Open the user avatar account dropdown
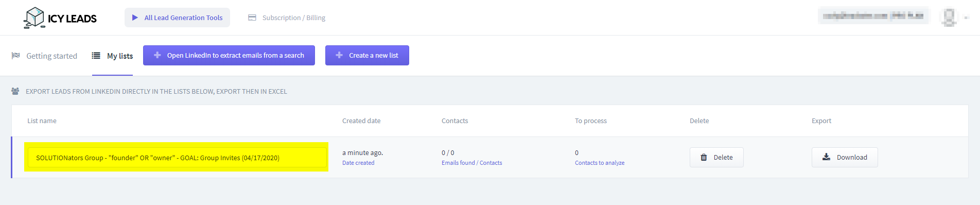This screenshot has width=980, height=205. 953,17
